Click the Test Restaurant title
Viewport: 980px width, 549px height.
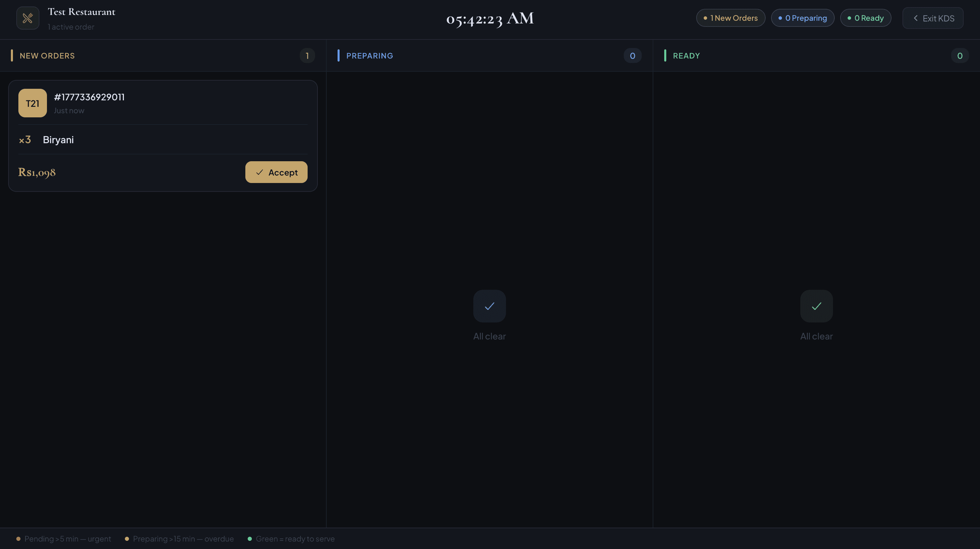81,12
